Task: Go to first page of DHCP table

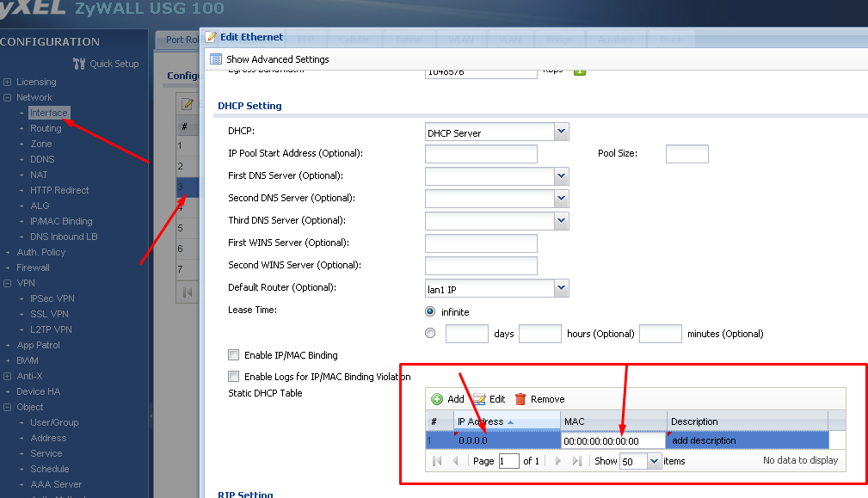Action: (437, 461)
